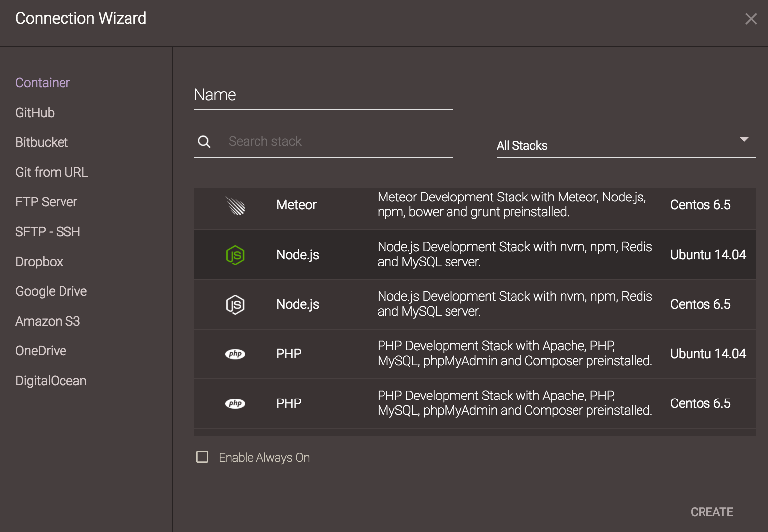Focus the Name input field
The height and width of the screenshot is (532, 768).
pyautogui.click(x=323, y=95)
